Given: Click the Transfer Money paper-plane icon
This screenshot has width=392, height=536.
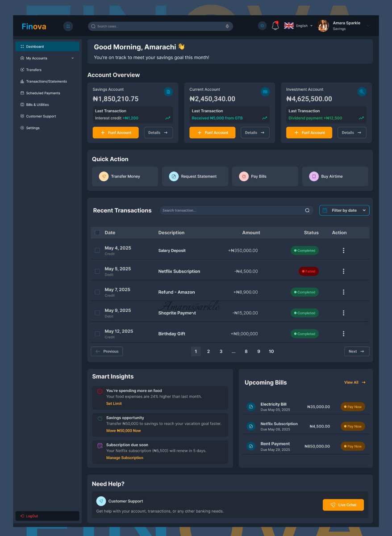Looking at the screenshot, I should coord(104,176).
